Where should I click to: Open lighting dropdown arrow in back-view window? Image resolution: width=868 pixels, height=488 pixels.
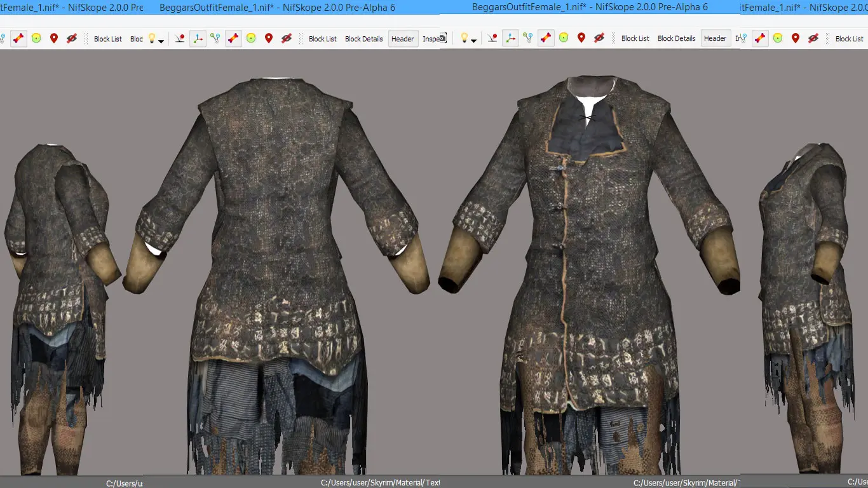click(x=161, y=41)
